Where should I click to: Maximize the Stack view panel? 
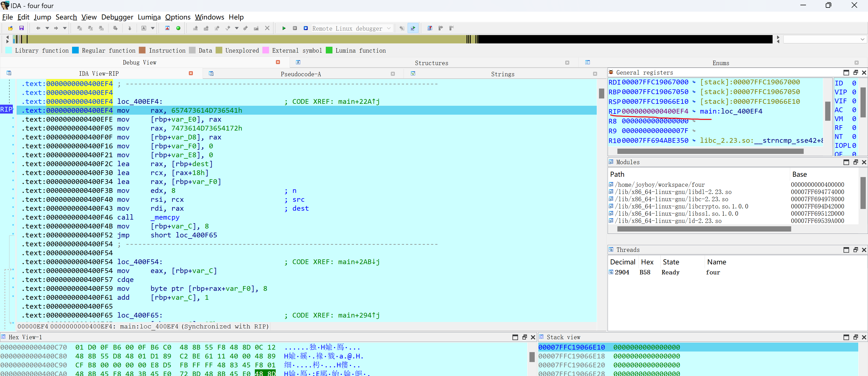tap(846, 337)
